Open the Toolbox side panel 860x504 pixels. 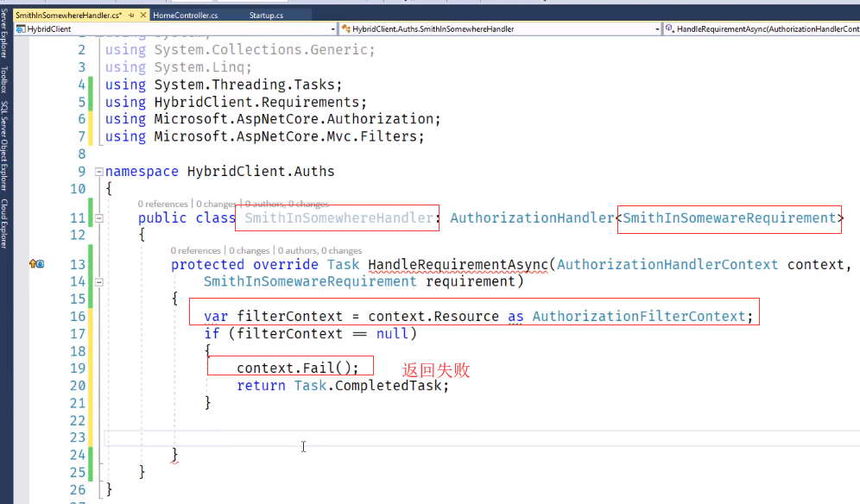(x=4, y=79)
